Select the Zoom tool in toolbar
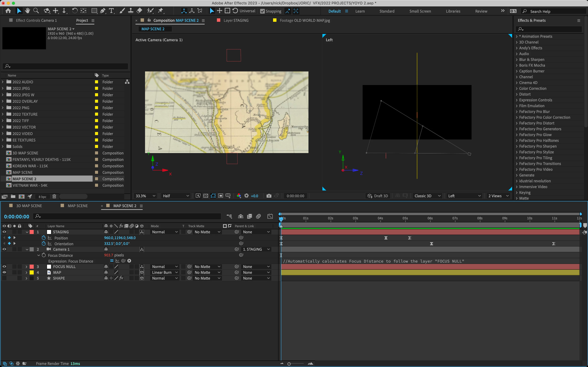This screenshot has height=367, width=588. point(36,11)
